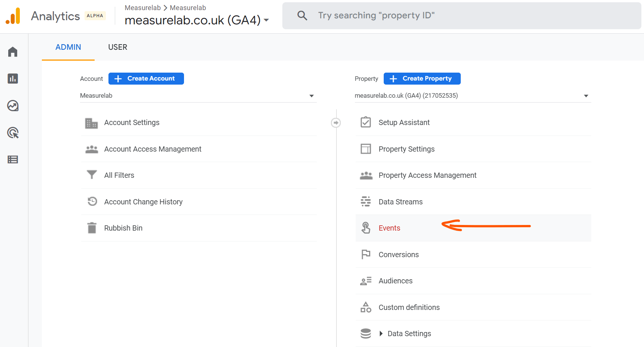Select the Rubbish Bin icon
Image resolution: width=644 pixels, height=347 pixels.
(x=92, y=228)
